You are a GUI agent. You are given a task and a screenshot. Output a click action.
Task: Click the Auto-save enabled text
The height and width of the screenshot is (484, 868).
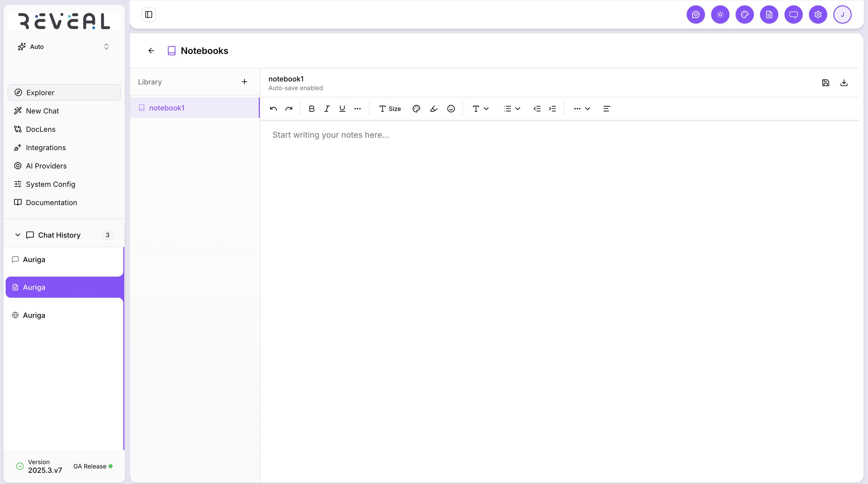point(295,88)
